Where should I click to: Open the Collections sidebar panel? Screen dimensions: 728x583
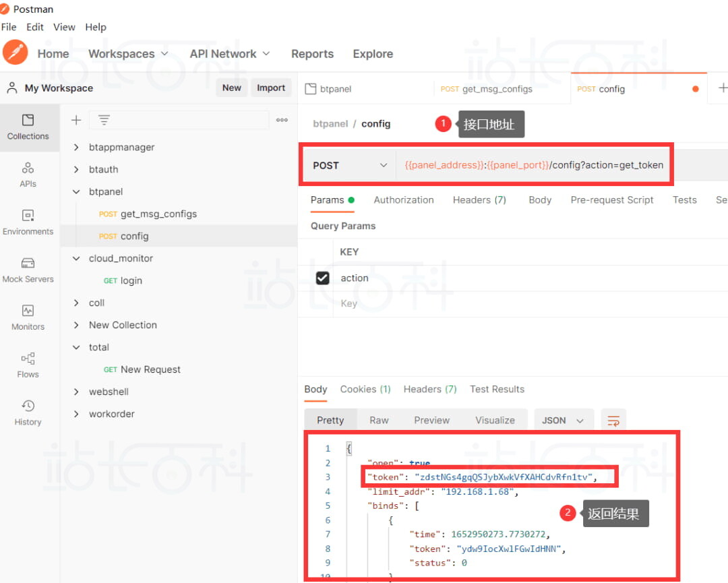click(x=28, y=127)
